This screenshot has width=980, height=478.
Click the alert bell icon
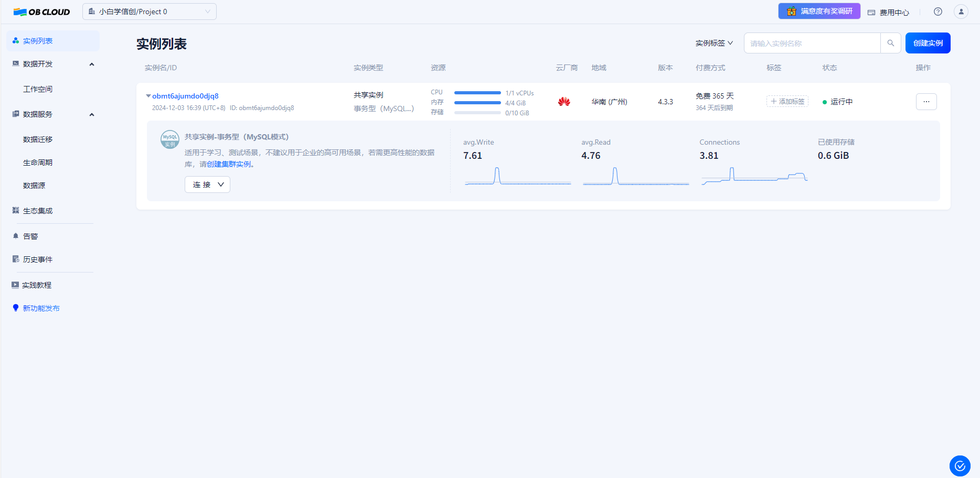click(16, 236)
